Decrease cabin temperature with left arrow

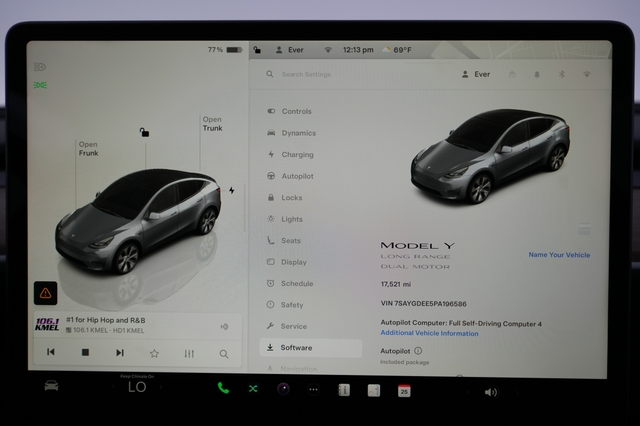[113, 386]
